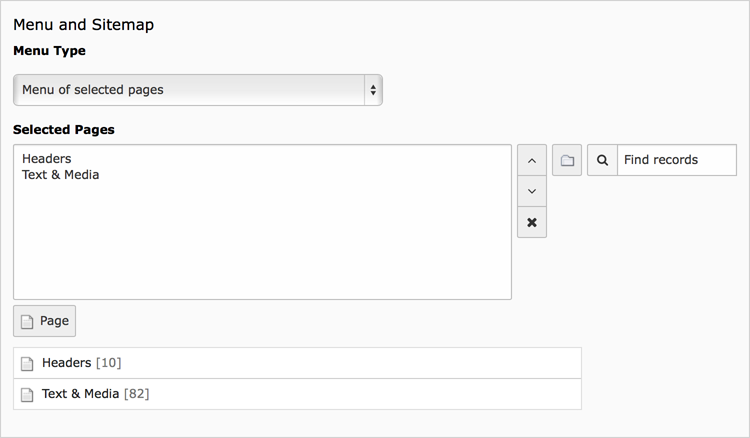Open the Text & Media [82] record row

point(300,394)
